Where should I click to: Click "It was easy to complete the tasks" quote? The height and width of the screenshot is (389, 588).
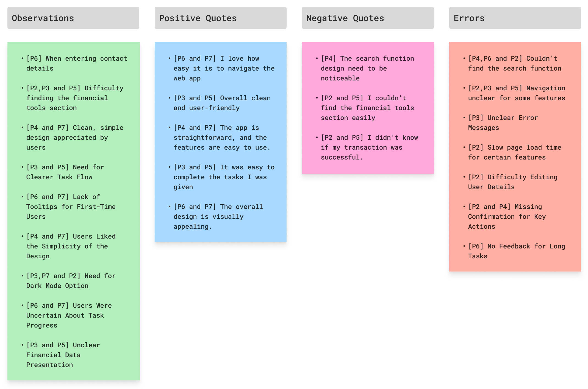(x=224, y=177)
